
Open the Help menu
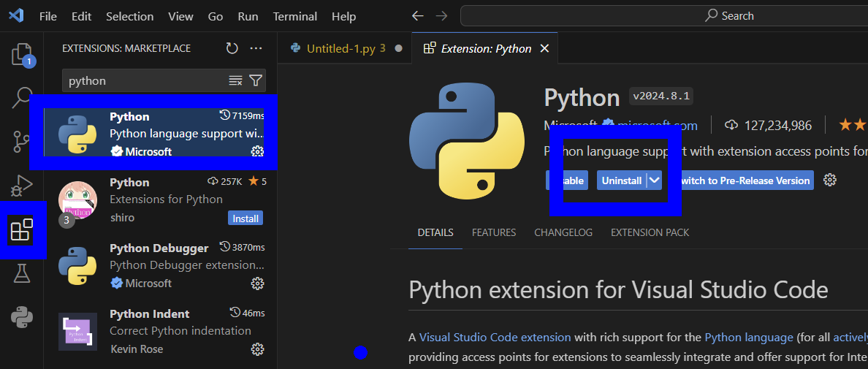click(344, 16)
